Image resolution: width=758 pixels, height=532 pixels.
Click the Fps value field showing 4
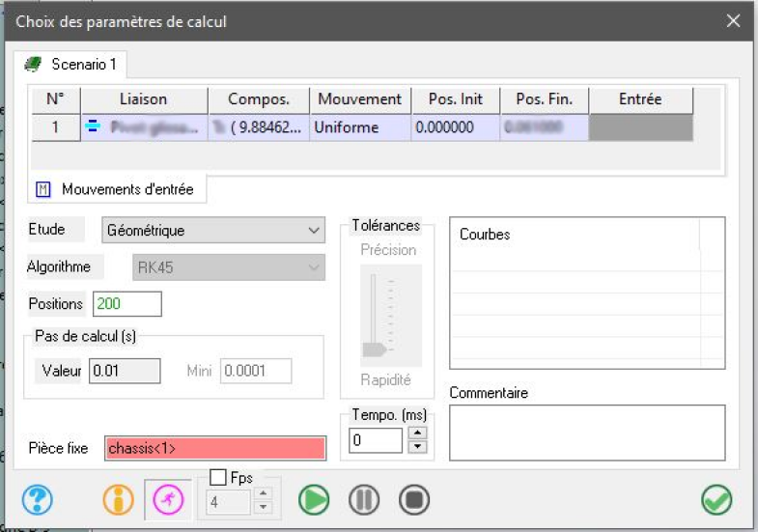(x=228, y=502)
